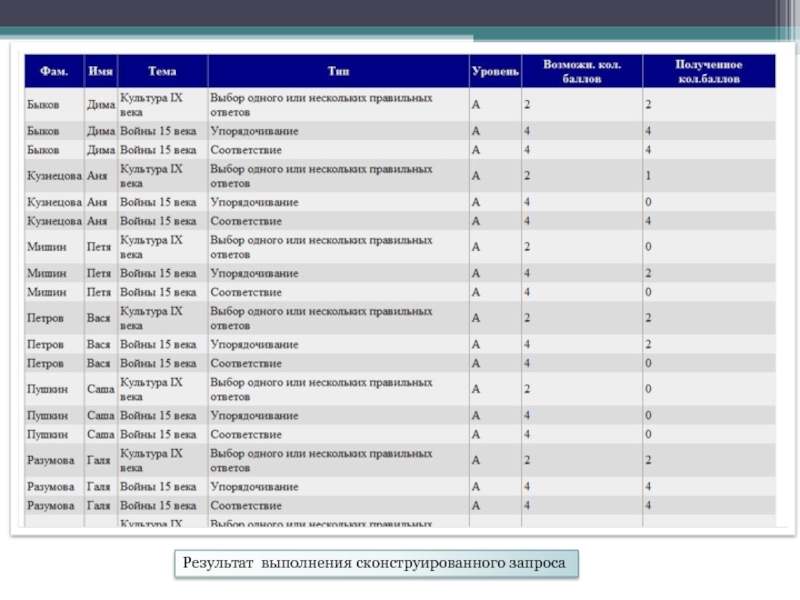800x600 pixels.
Task: Select the 'Тема' column header
Action: click(162, 72)
